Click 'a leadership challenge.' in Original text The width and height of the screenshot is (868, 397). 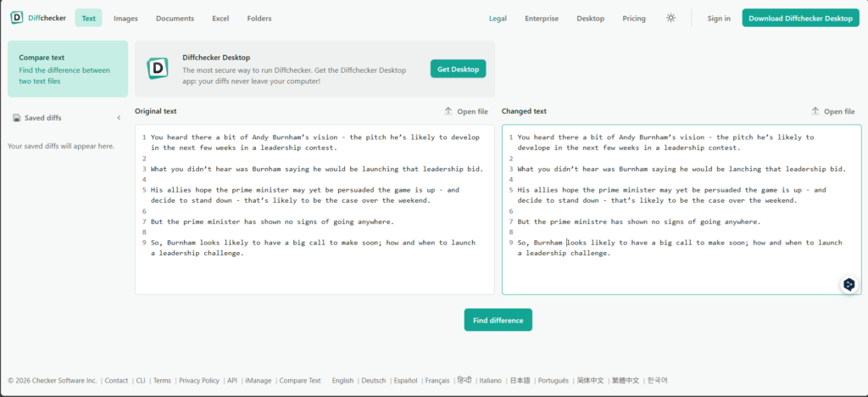click(x=197, y=253)
